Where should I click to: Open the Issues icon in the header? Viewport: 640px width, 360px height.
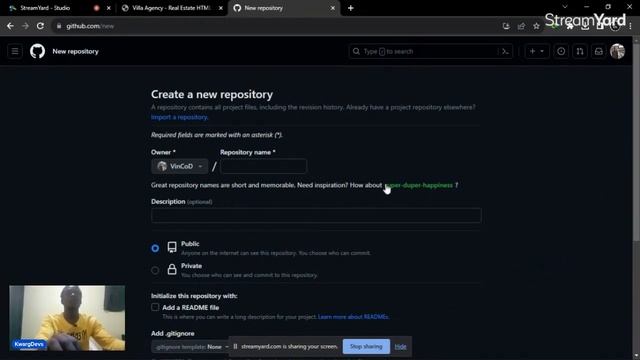click(561, 51)
